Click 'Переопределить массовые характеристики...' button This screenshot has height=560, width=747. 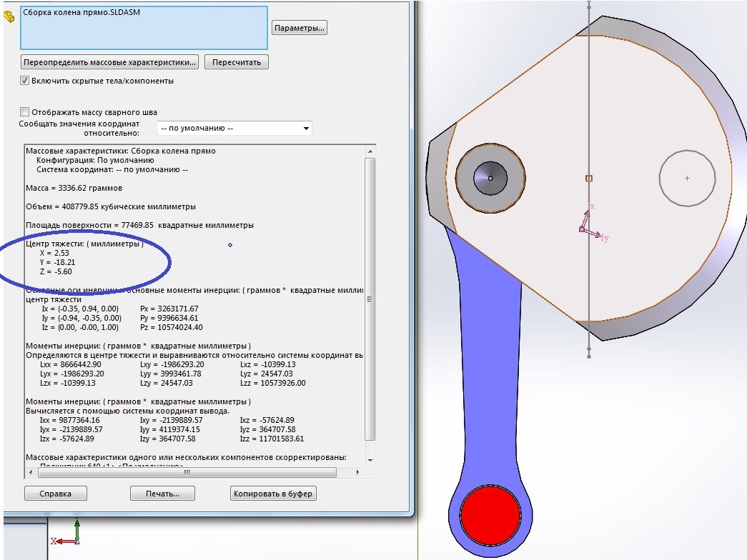pyautogui.click(x=110, y=62)
